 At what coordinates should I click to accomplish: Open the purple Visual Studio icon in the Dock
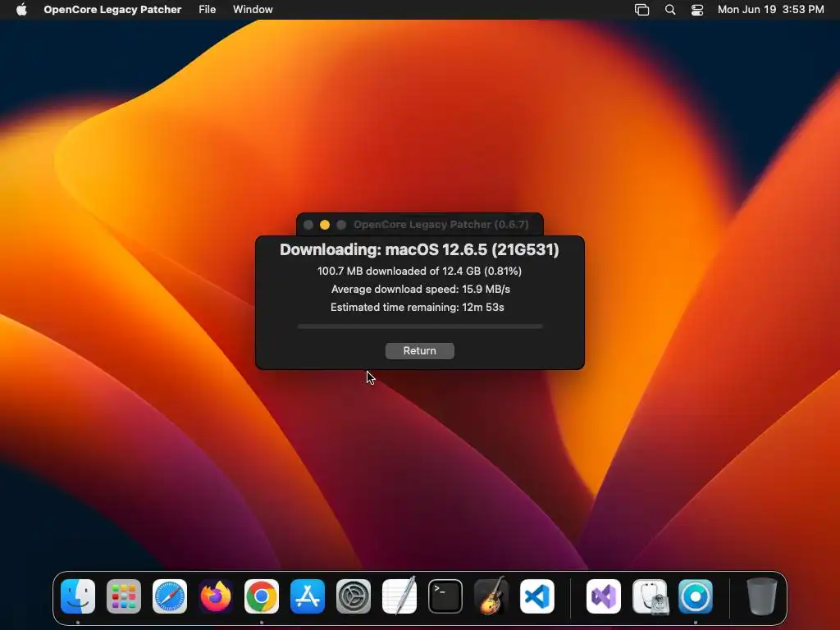(x=604, y=596)
